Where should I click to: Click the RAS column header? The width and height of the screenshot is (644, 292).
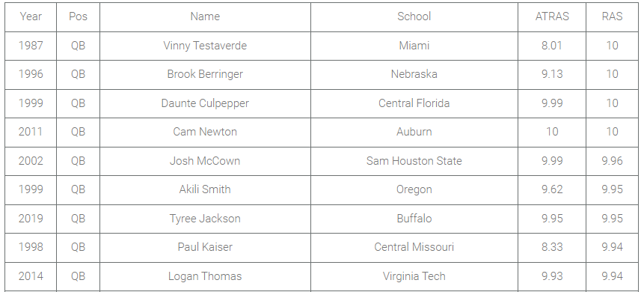click(612, 16)
